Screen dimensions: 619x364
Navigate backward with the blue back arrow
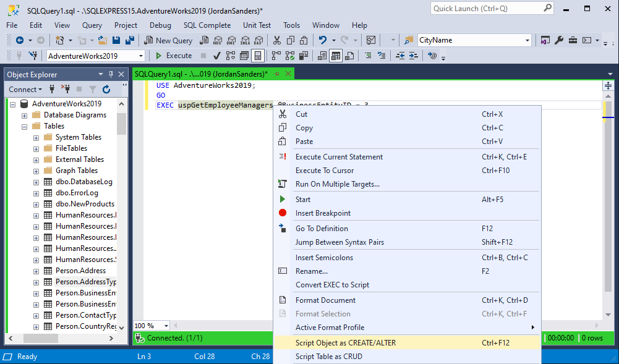[x=19, y=40]
